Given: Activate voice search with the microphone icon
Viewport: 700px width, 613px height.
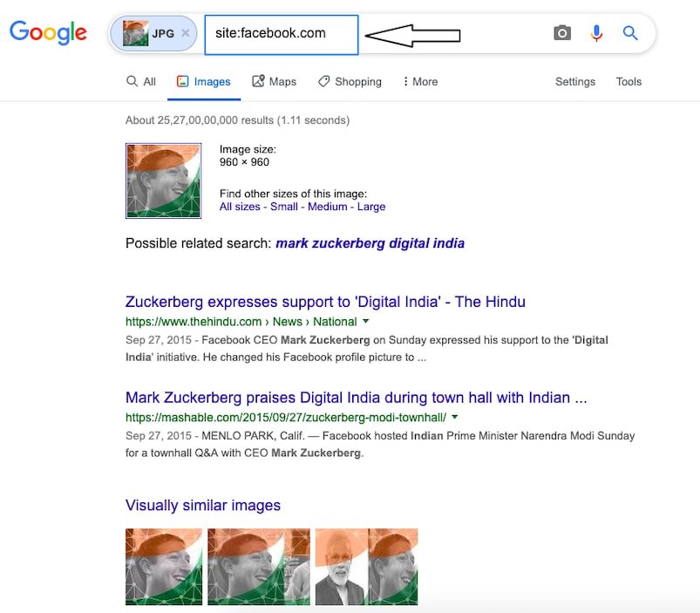Looking at the screenshot, I should 596,32.
